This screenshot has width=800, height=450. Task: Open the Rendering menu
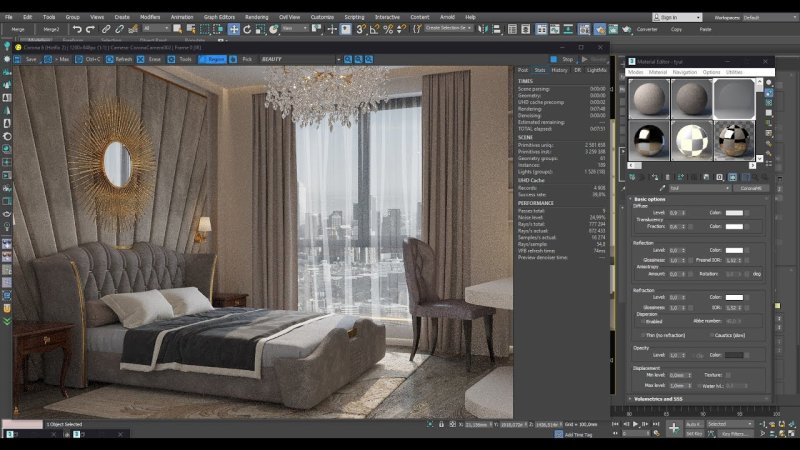point(257,17)
